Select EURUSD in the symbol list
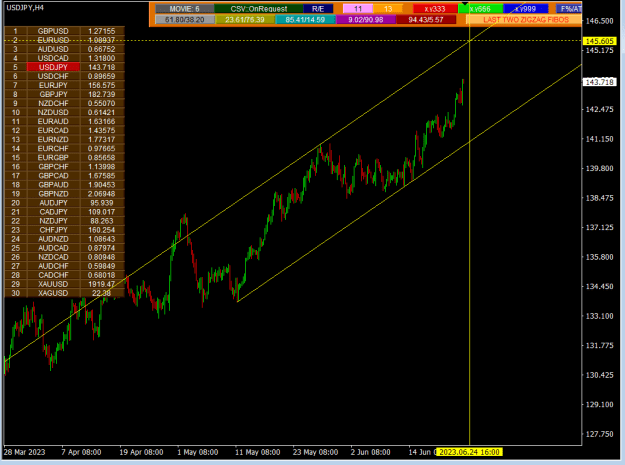The image size is (625, 465). coord(53,40)
